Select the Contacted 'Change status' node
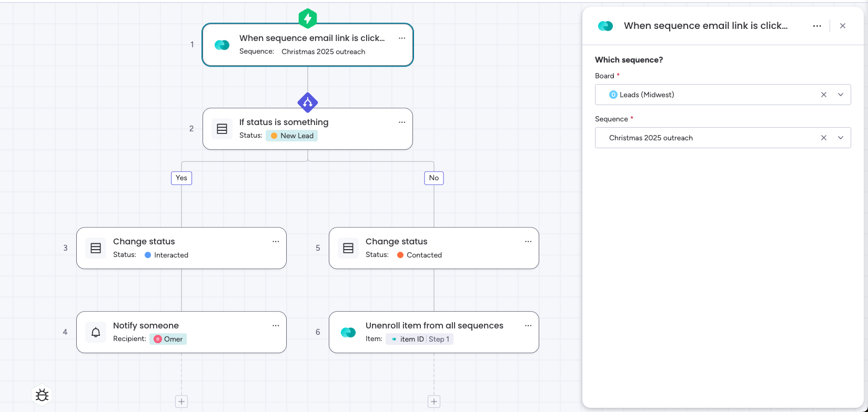The width and height of the screenshot is (868, 412). pos(434,248)
